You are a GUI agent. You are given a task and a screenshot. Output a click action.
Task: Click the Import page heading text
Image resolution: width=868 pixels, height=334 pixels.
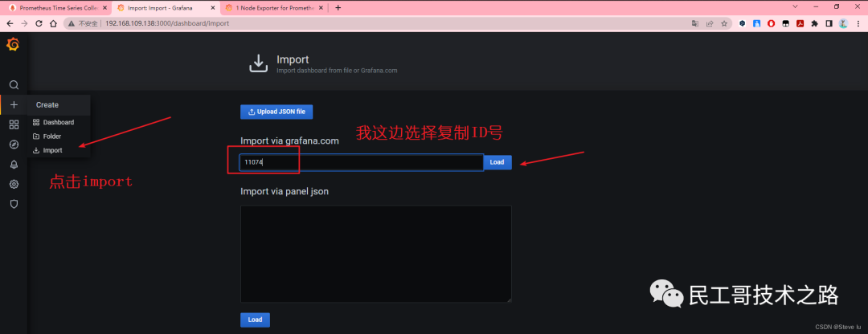pyautogui.click(x=293, y=59)
